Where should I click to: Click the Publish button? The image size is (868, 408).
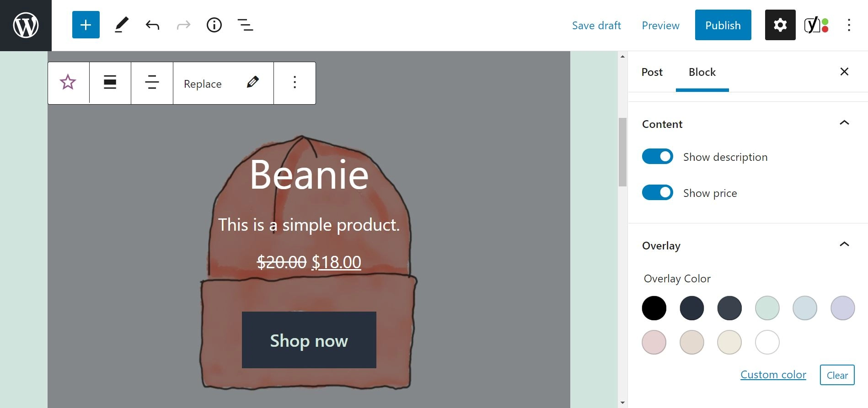coord(723,25)
